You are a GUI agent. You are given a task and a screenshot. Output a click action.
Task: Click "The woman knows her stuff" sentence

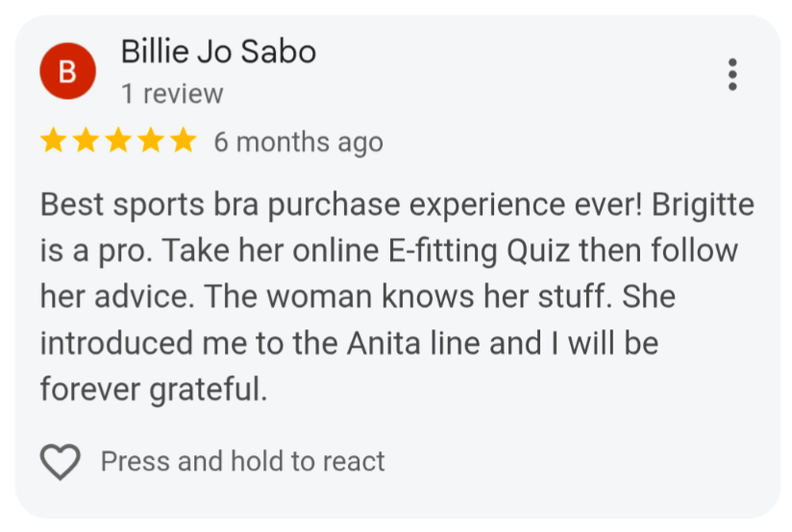point(405,297)
